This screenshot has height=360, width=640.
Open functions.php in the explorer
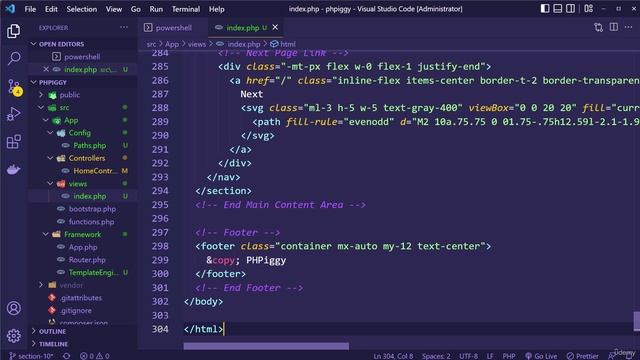tap(91, 222)
